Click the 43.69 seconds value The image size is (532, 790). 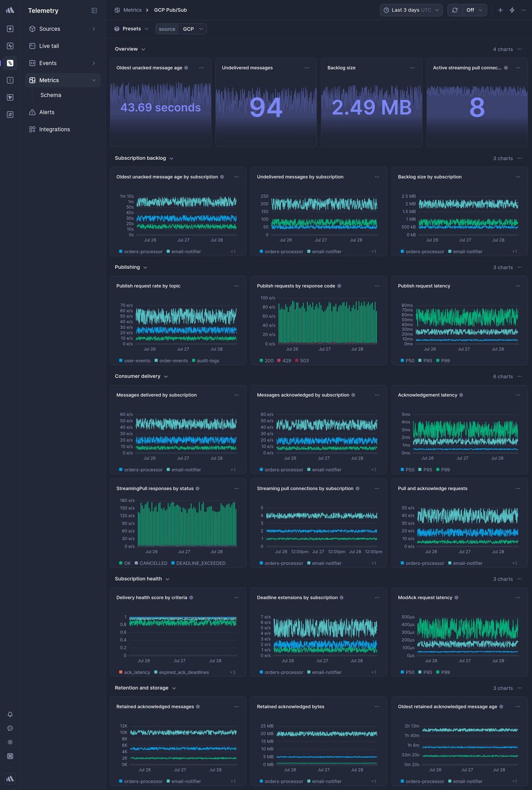160,107
